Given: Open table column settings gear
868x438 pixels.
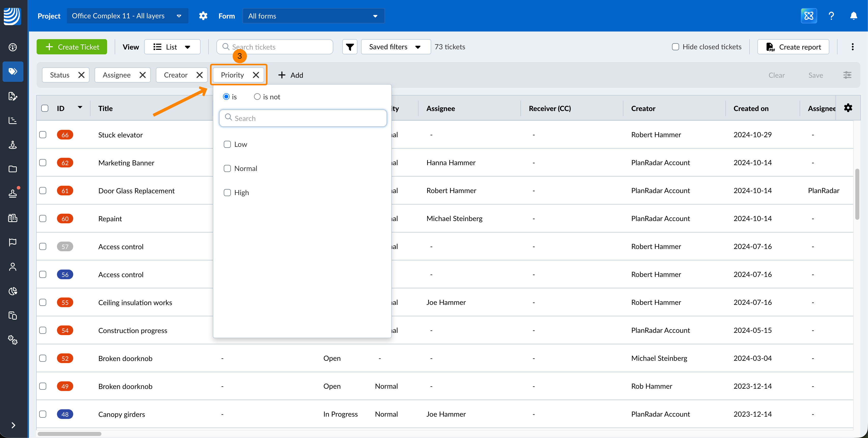Looking at the screenshot, I should point(848,108).
